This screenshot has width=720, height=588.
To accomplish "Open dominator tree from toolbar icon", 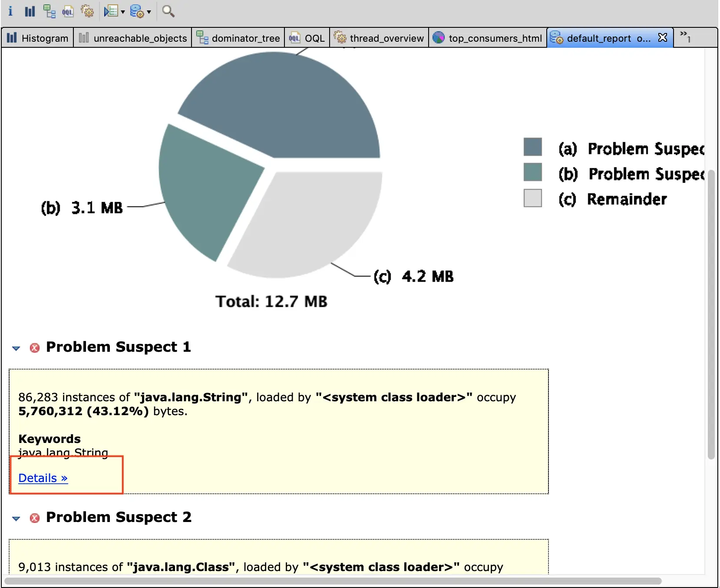I will click(49, 11).
